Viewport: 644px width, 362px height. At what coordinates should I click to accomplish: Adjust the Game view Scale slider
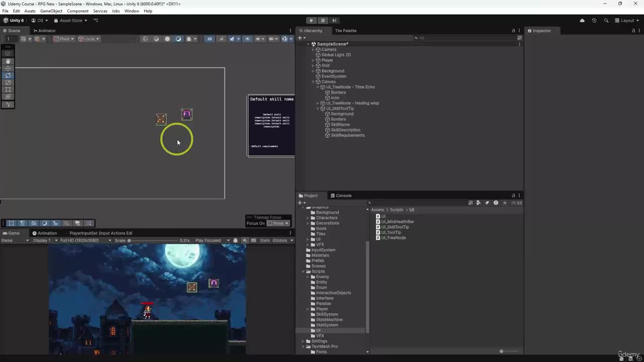click(x=153, y=240)
